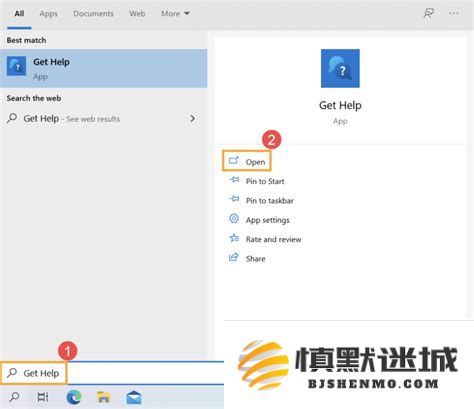Open the Get Help app
This screenshot has height=409, width=474.
pos(247,161)
